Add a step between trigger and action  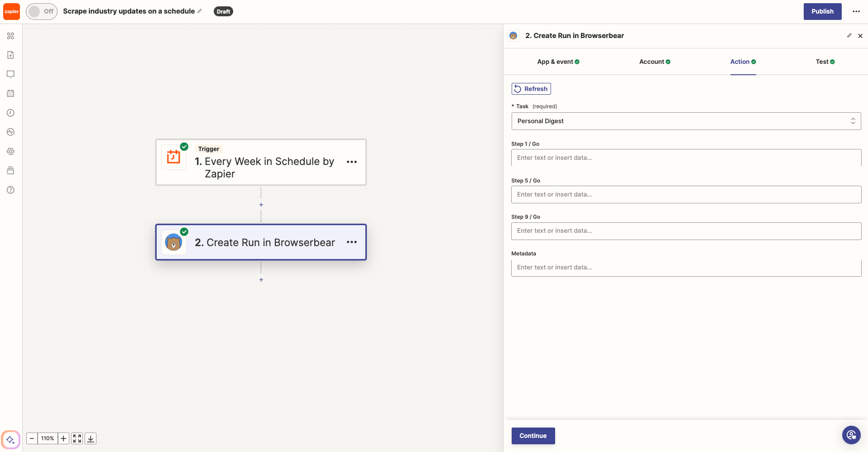(261, 205)
